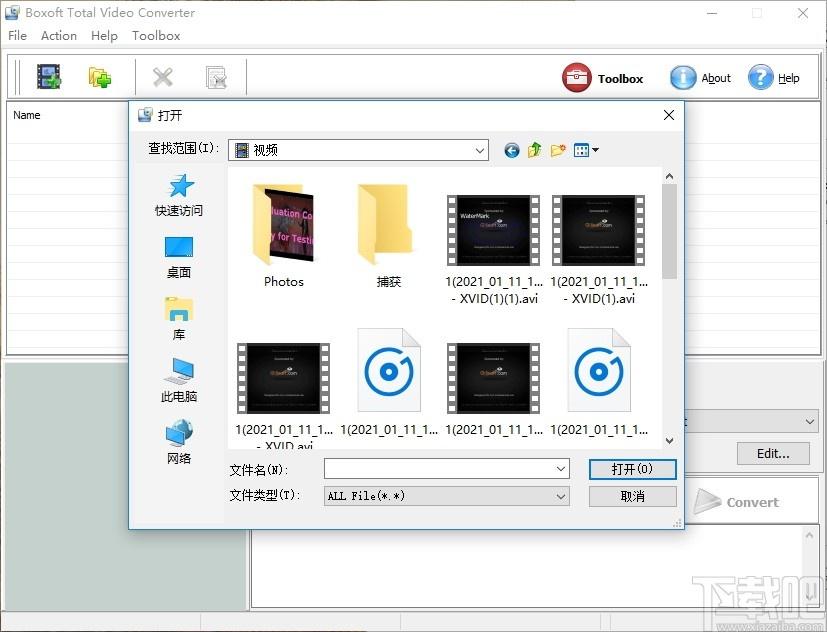Click the 取消 cancel button
827x632 pixels.
coord(632,496)
